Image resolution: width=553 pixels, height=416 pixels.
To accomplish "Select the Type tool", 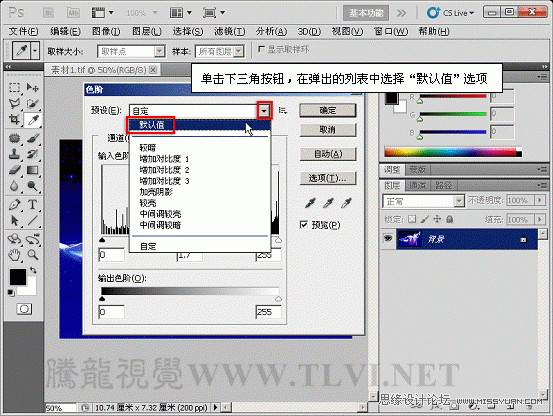I will point(32,204).
